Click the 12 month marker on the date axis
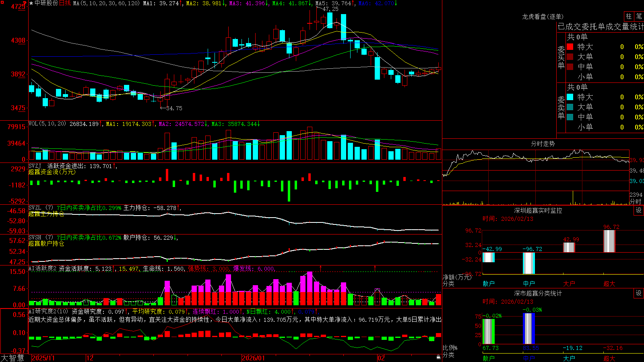Image resolution: width=644 pixels, height=362 pixels. click(90, 358)
